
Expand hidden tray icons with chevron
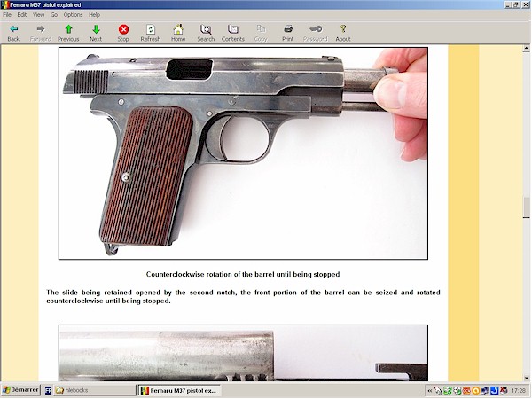pyautogui.click(x=430, y=391)
